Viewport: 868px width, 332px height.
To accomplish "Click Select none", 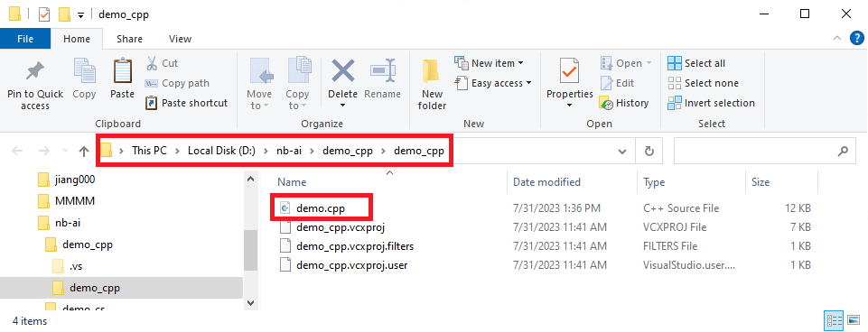I will 703,83.
